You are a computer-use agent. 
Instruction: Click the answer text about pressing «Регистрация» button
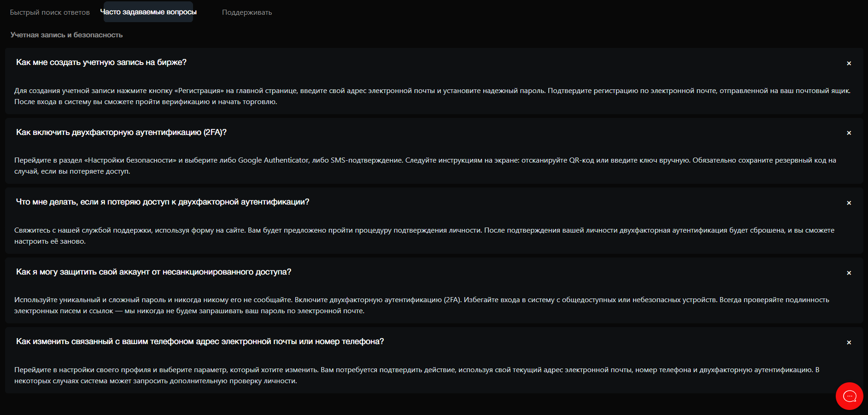tap(432, 96)
